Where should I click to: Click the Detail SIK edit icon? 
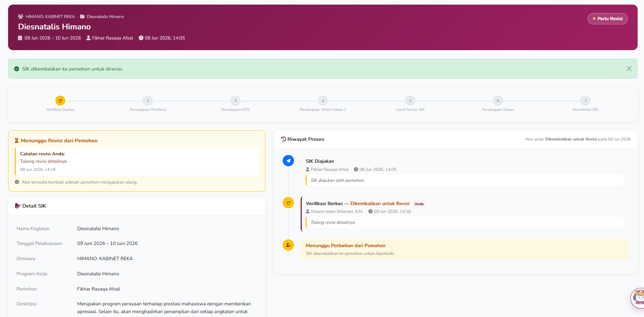[18, 206]
